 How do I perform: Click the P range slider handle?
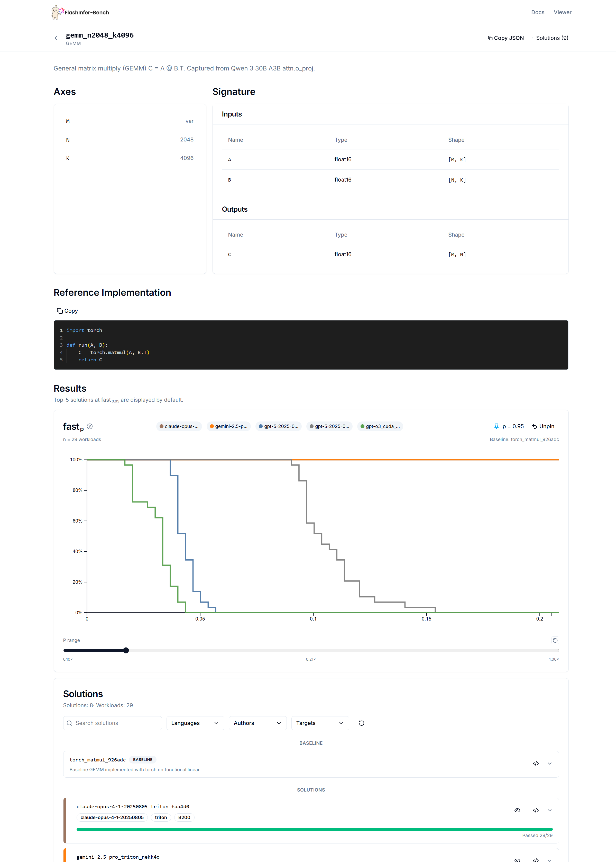click(126, 651)
